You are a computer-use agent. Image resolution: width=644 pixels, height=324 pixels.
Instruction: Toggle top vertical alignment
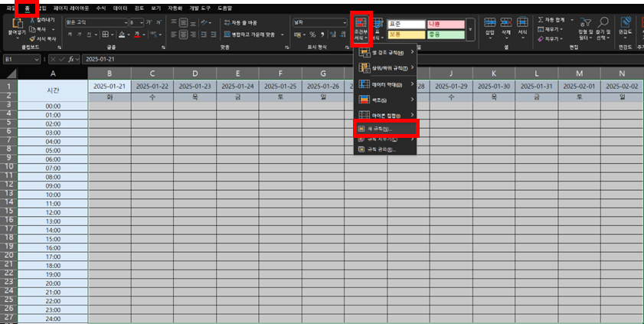(x=174, y=22)
